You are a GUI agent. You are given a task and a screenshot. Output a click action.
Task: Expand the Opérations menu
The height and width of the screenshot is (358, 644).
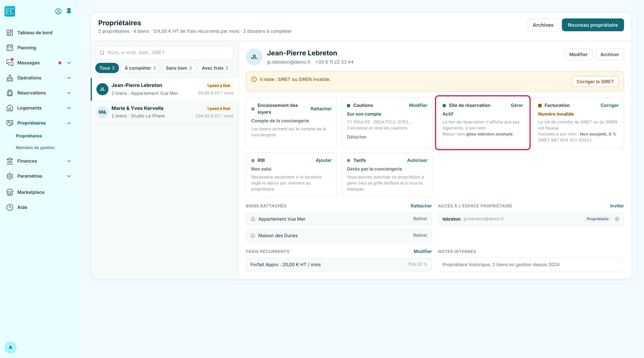click(69, 78)
